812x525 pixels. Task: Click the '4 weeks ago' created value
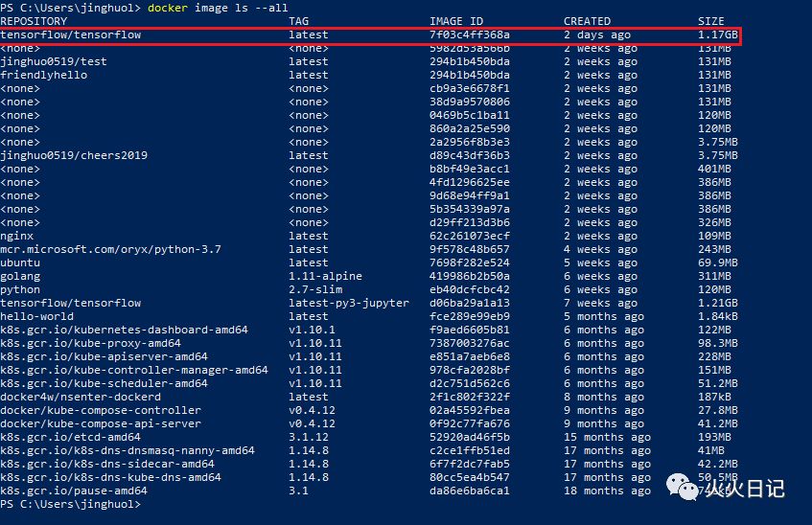pyautogui.click(x=601, y=249)
